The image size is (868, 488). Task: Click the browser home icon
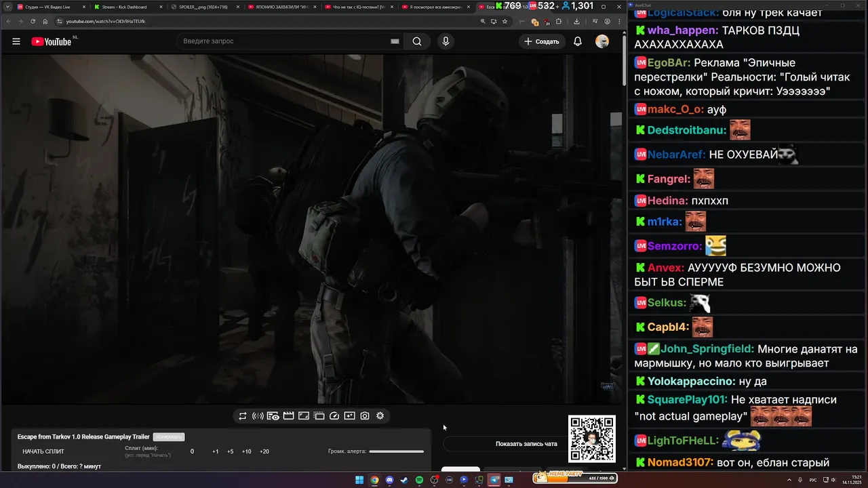point(45,21)
